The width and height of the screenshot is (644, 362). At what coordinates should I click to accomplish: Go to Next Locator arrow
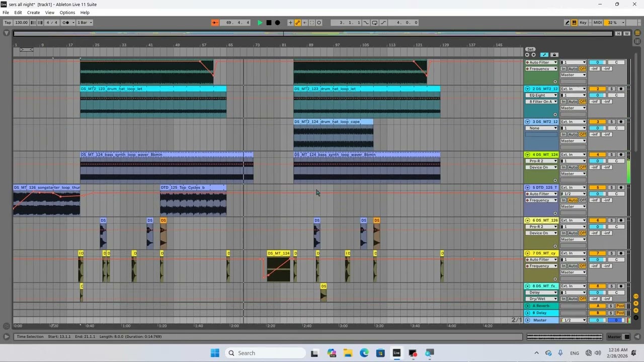tap(533, 55)
